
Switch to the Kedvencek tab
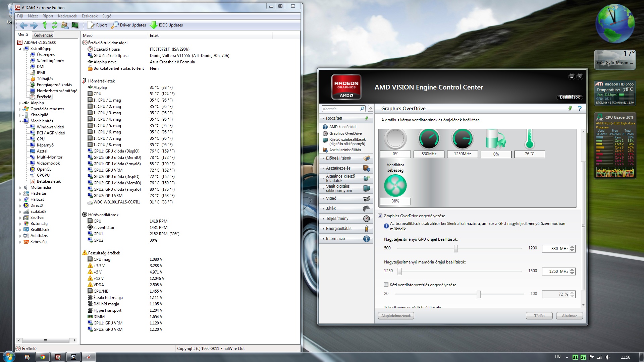[43, 35]
